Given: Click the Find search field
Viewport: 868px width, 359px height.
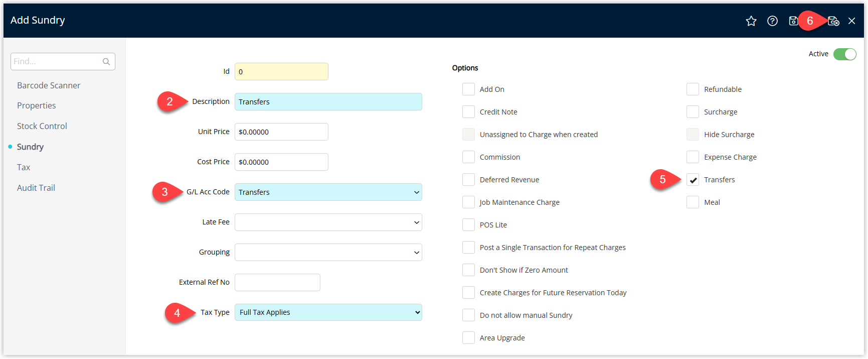Looking at the screenshot, I should (x=63, y=62).
